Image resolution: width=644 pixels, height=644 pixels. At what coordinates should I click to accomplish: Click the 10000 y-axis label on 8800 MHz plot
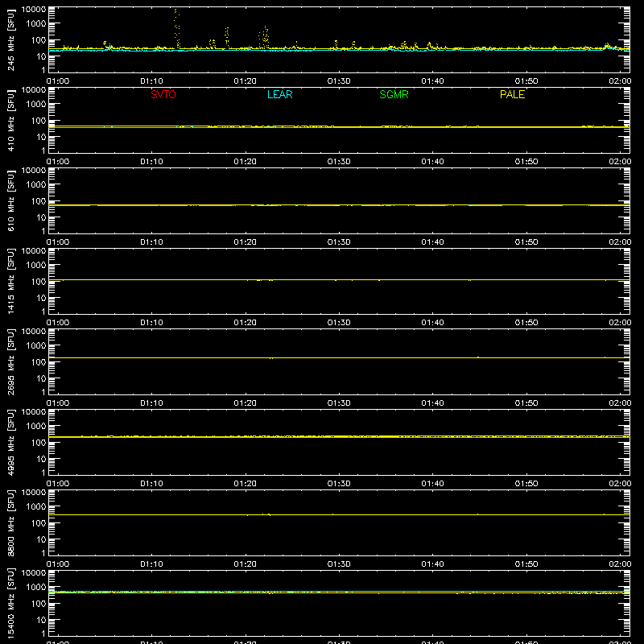pyautogui.click(x=34, y=493)
